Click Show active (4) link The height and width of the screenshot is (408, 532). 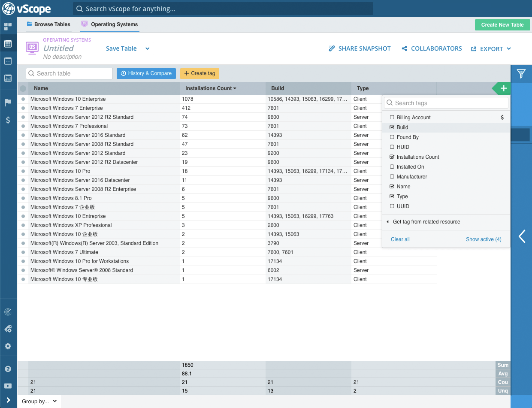[484, 239]
